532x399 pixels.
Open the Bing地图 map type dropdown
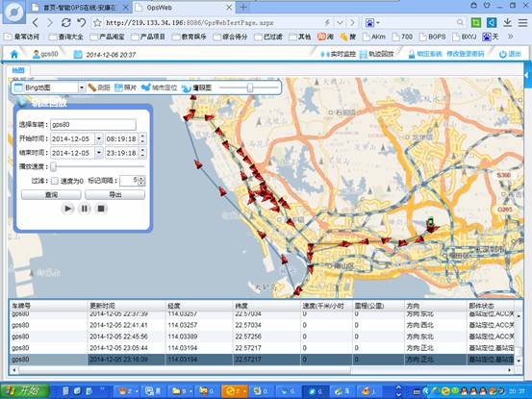82,87
